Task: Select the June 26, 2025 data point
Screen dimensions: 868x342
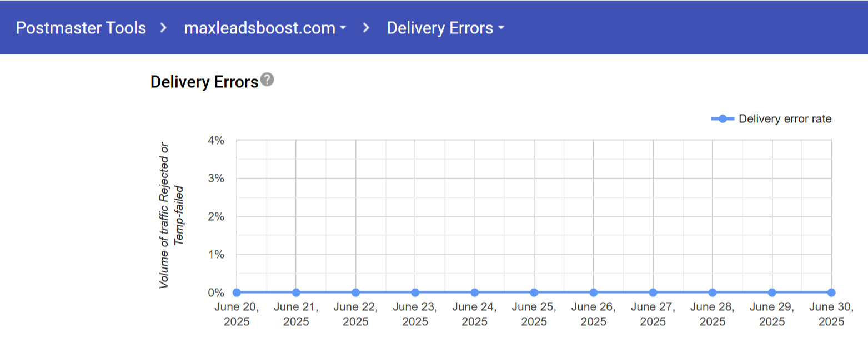Action: [593, 293]
